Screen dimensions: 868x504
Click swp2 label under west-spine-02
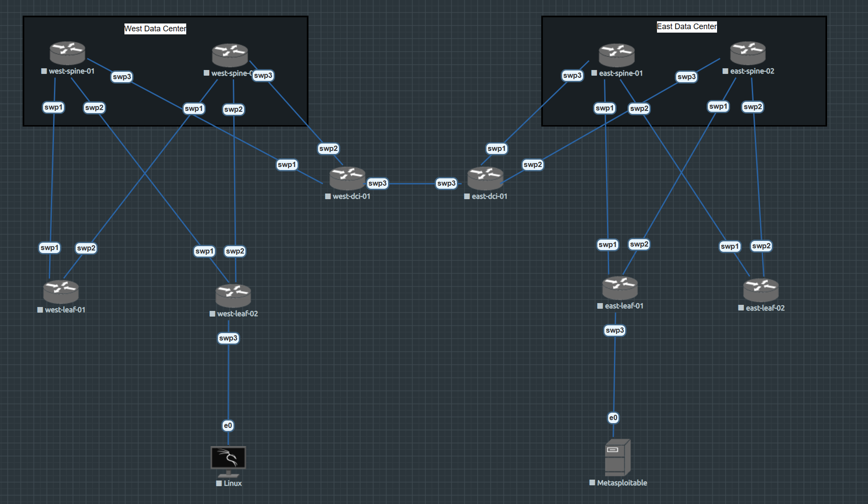click(x=234, y=109)
